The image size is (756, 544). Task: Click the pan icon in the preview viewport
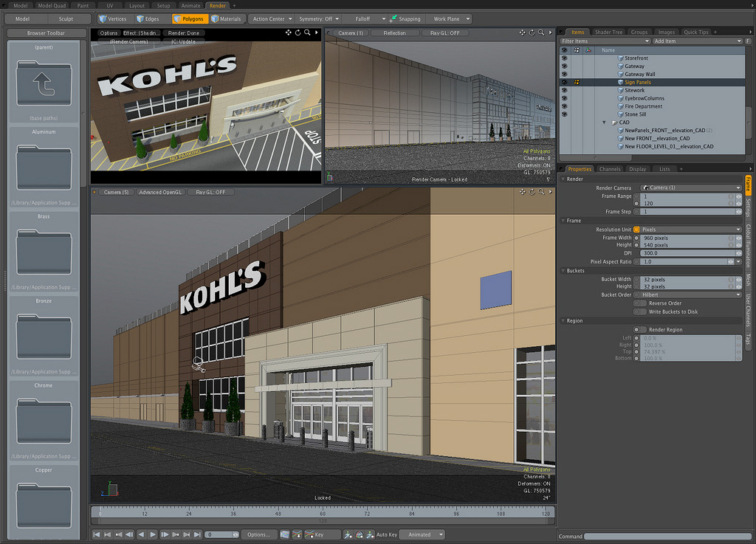[x=289, y=32]
